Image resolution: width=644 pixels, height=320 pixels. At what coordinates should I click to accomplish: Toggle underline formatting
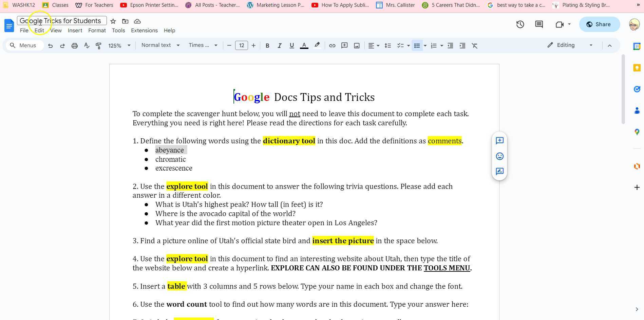pyautogui.click(x=291, y=45)
